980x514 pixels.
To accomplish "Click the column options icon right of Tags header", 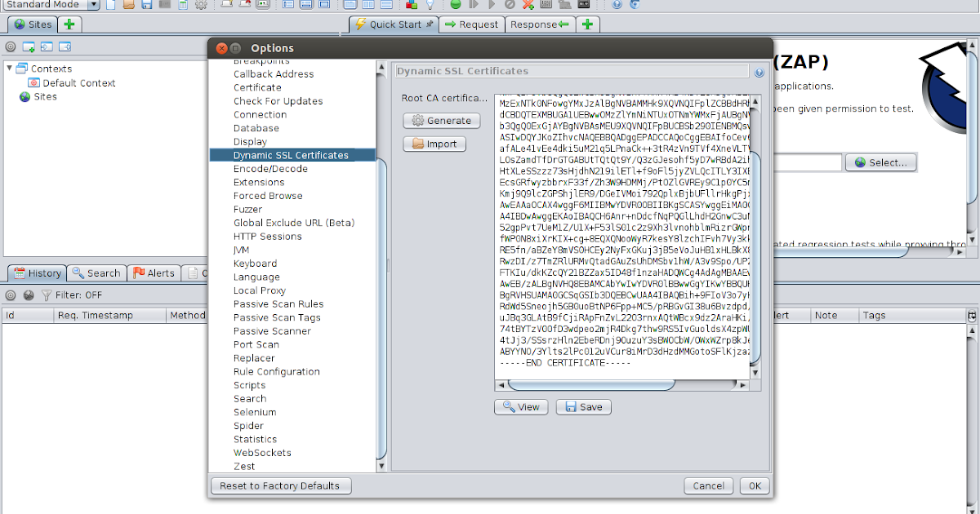I will (x=972, y=315).
